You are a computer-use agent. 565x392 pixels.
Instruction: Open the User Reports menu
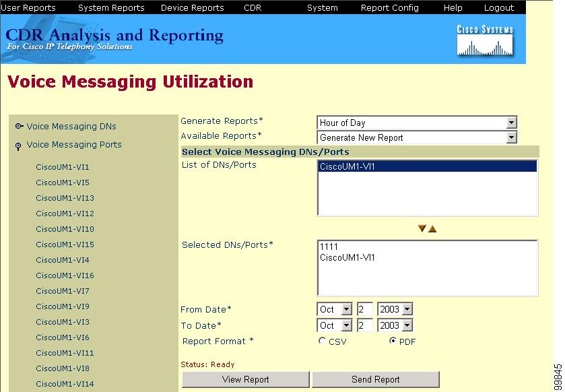click(x=28, y=7)
